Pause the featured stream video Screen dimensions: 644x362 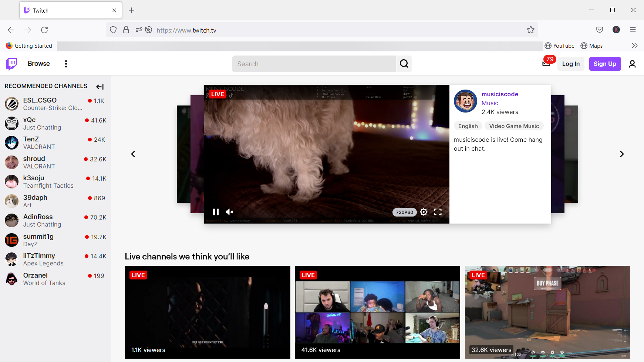(216, 212)
